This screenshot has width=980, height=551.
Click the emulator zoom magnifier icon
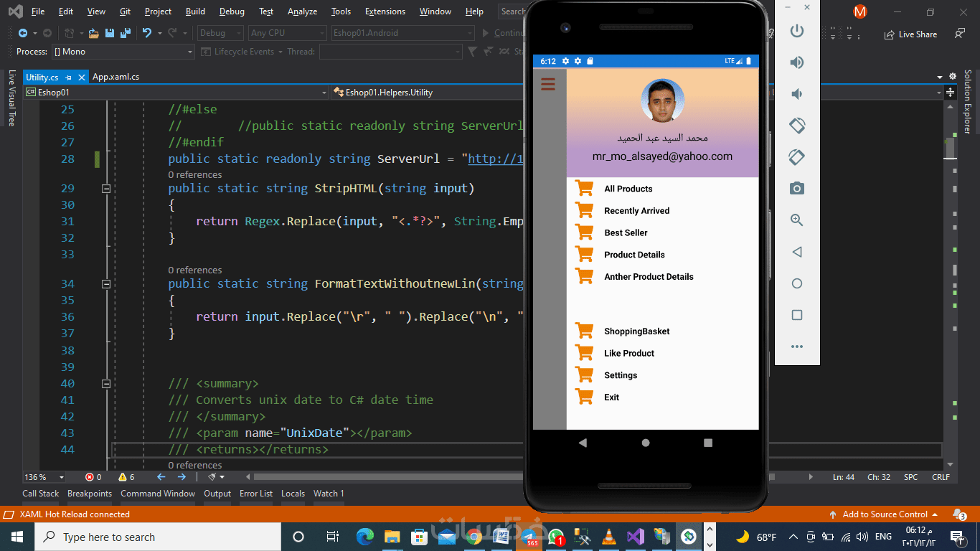tap(796, 220)
